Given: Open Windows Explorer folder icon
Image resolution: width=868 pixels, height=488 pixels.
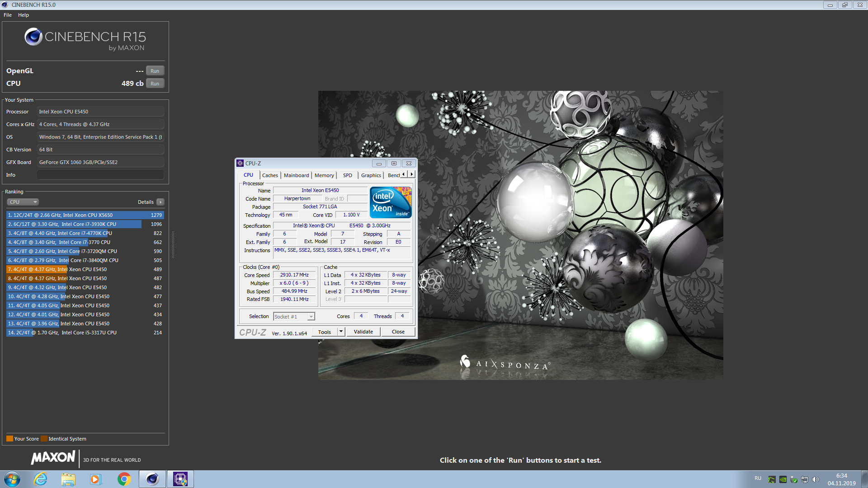Looking at the screenshot, I should click(x=68, y=479).
